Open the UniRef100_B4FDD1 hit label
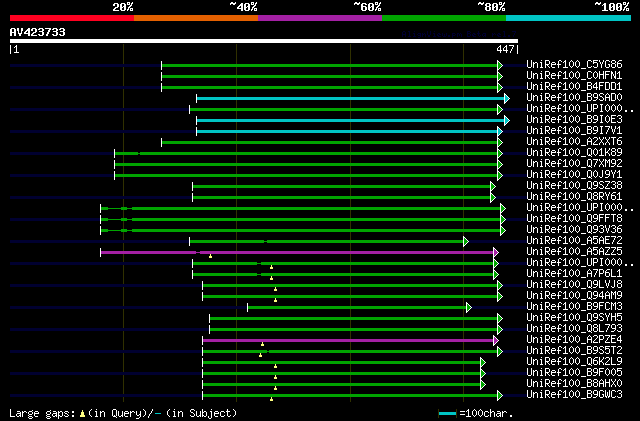The width and height of the screenshot is (640, 421). 574,86
